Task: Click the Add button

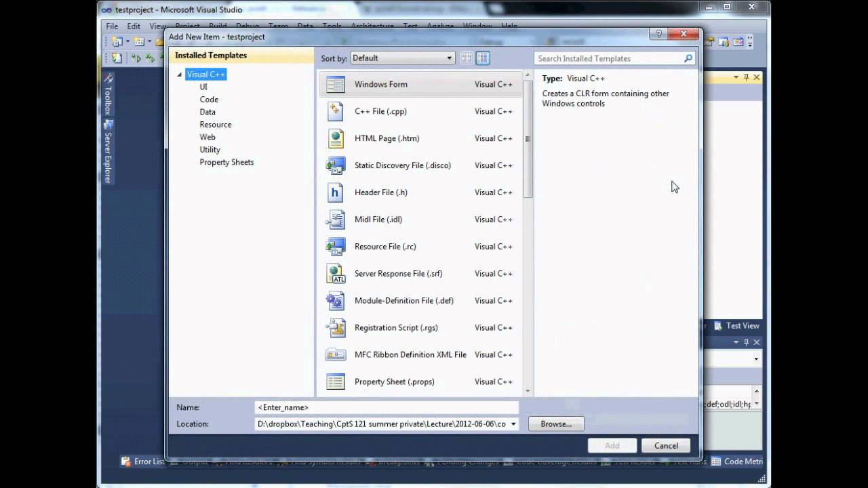Action: [x=612, y=445]
